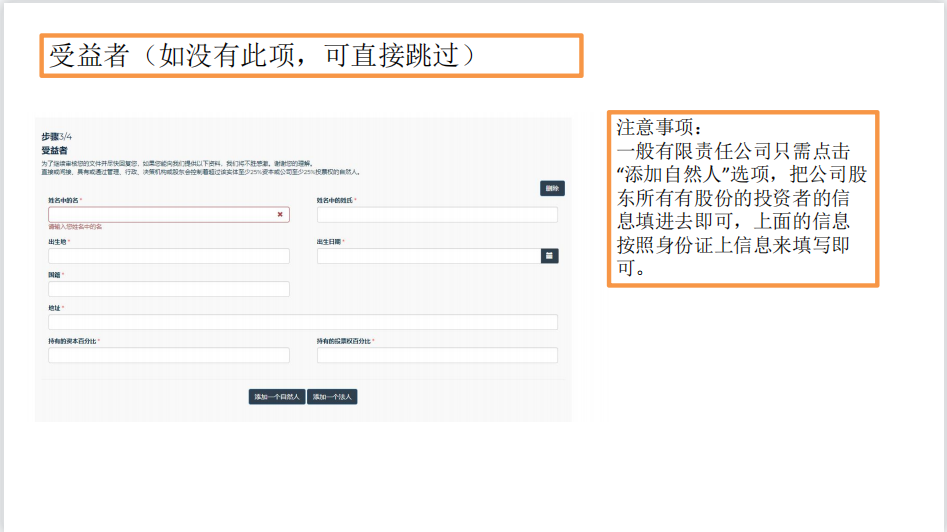Click into the 出生地 input field
This screenshot has width=947, height=532.
[x=169, y=256]
